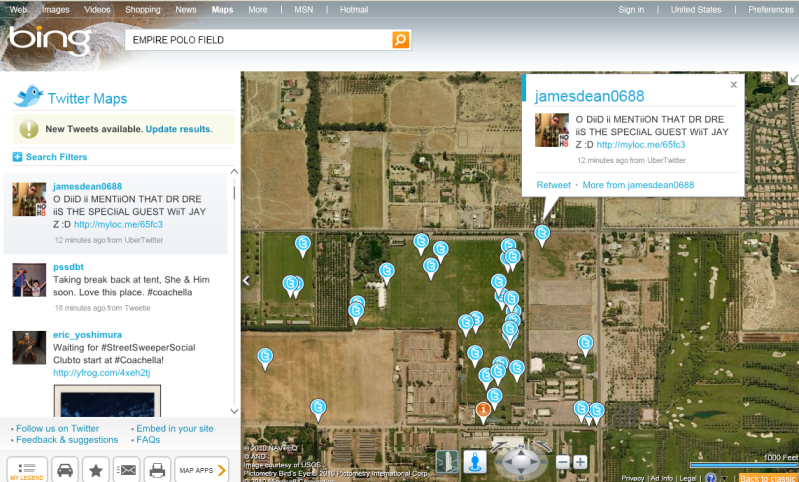Click Embed in your site

(175, 429)
